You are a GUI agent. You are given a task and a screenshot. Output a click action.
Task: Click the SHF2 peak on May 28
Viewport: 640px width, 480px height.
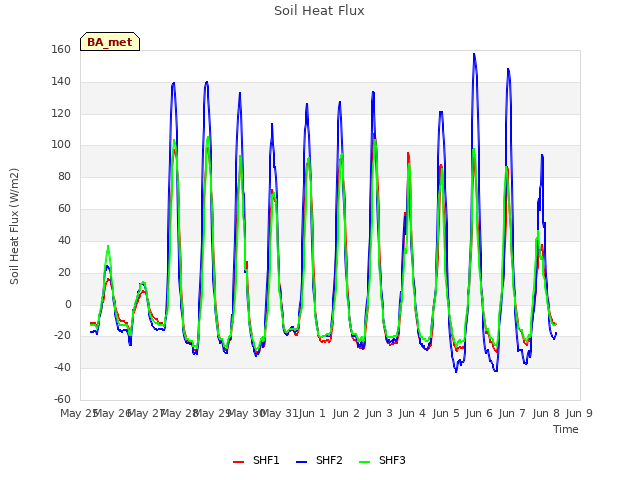[174, 83]
